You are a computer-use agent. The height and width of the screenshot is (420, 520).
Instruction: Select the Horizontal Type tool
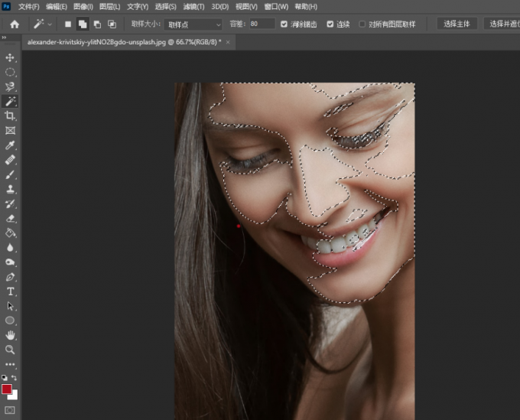(11, 291)
